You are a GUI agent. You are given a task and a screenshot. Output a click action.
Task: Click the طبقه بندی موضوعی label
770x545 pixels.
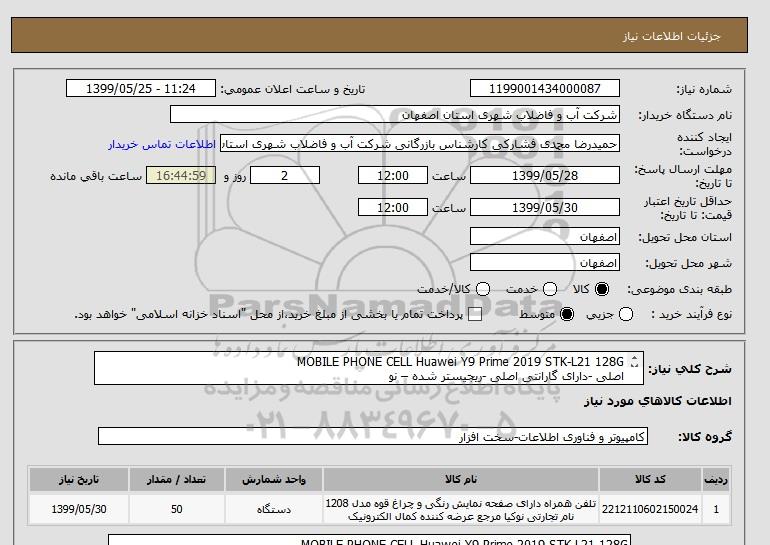(680, 290)
